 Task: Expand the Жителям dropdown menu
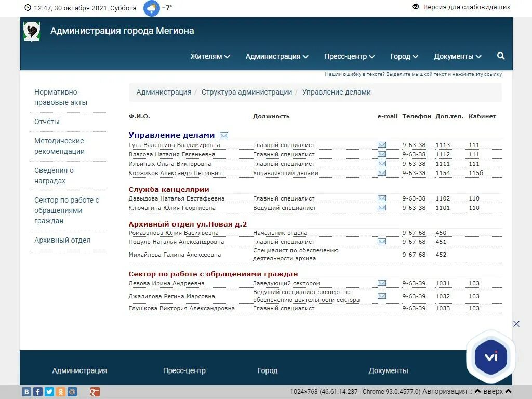pyautogui.click(x=210, y=56)
